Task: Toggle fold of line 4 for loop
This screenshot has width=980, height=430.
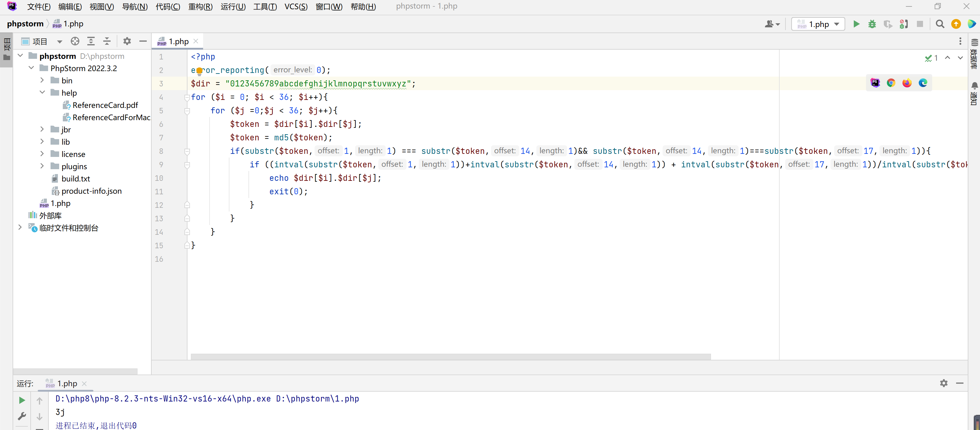Action: pyautogui.click(x=187, y=97)
